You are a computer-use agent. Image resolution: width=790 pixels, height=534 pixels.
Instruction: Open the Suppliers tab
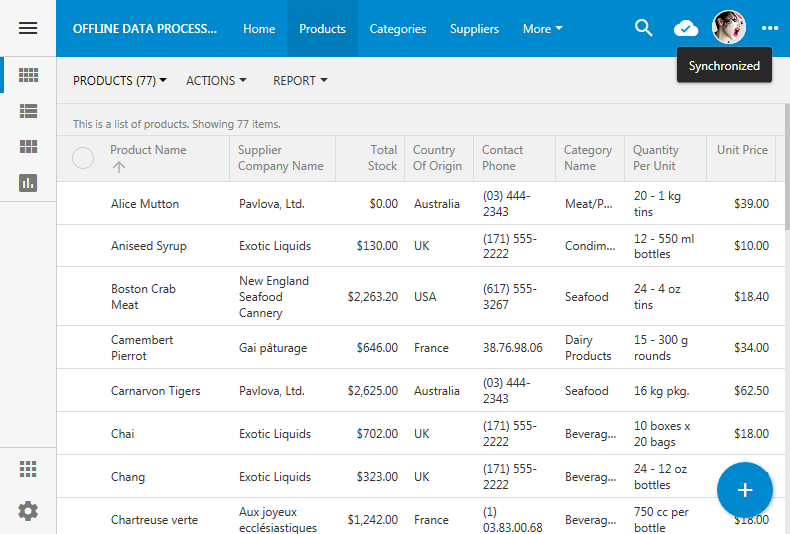(x=474, y=29)
